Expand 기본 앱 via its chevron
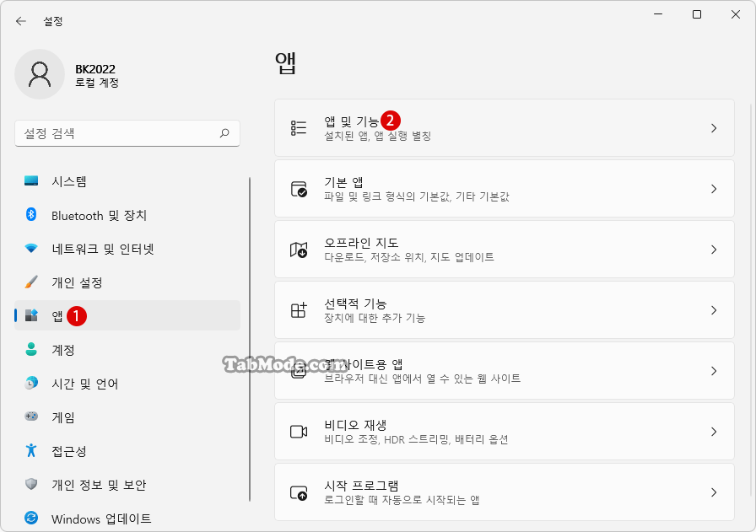Screen dimensions: 756x532 [714, 189]
